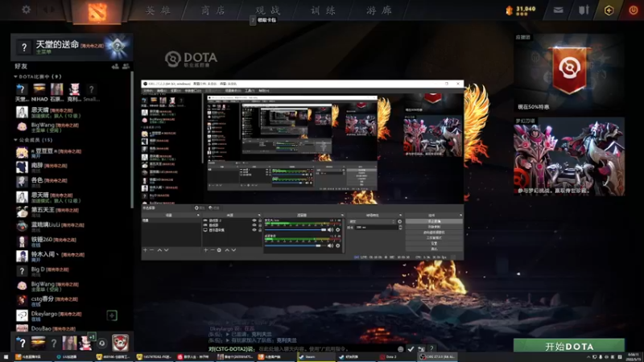Viewport: 644px width, 362px height.
Task: Add a scene with OBS scenes plus icon
Action: (145, 250)
